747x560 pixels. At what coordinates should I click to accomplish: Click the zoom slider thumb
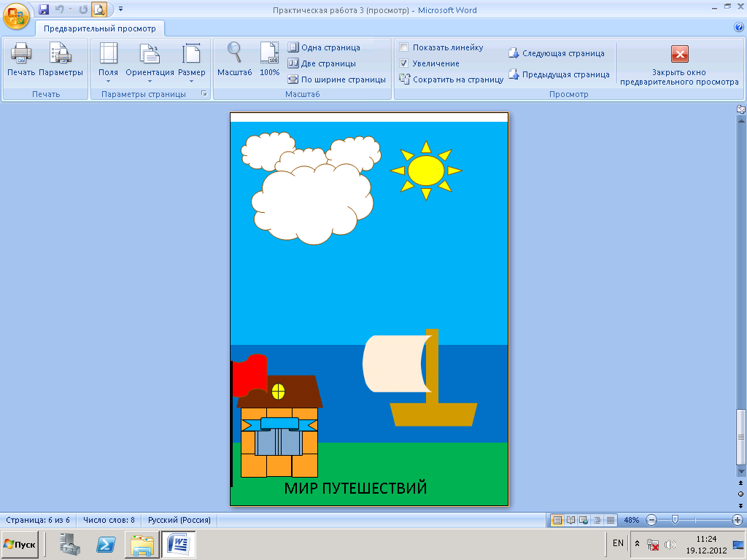pyautogui.click(x=675, y=520)
